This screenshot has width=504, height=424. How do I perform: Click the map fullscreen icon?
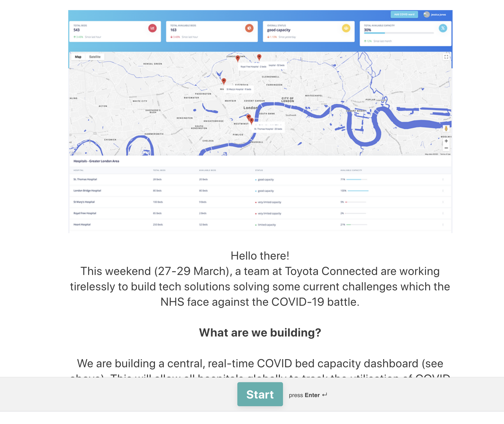tap(446, 57)
